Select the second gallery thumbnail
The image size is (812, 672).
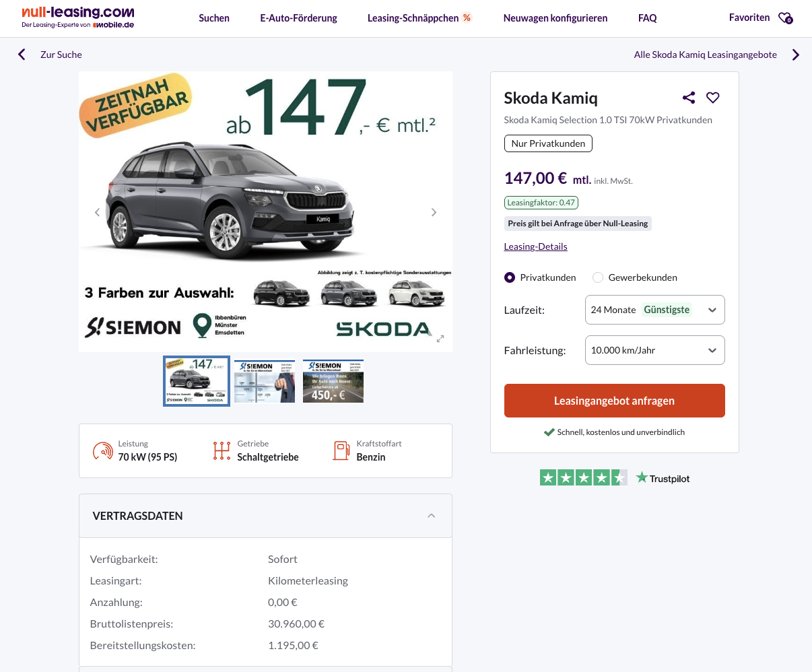[265, 381]
